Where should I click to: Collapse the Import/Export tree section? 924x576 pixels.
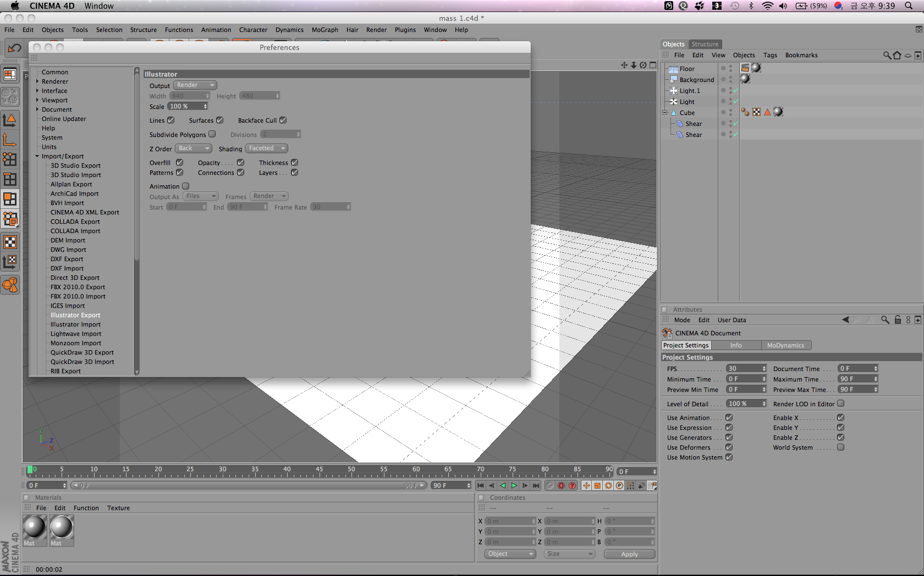[x=37, y=156]
